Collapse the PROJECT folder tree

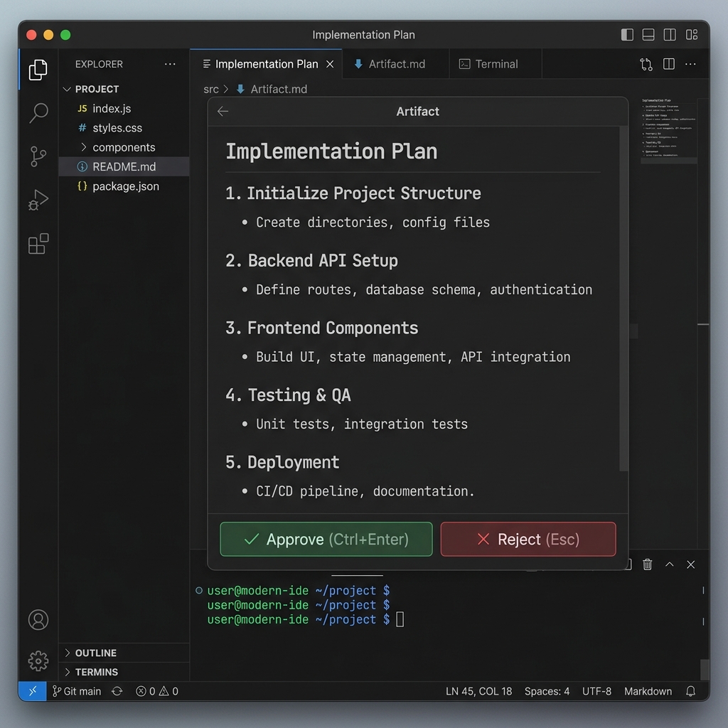coord(68,89)
